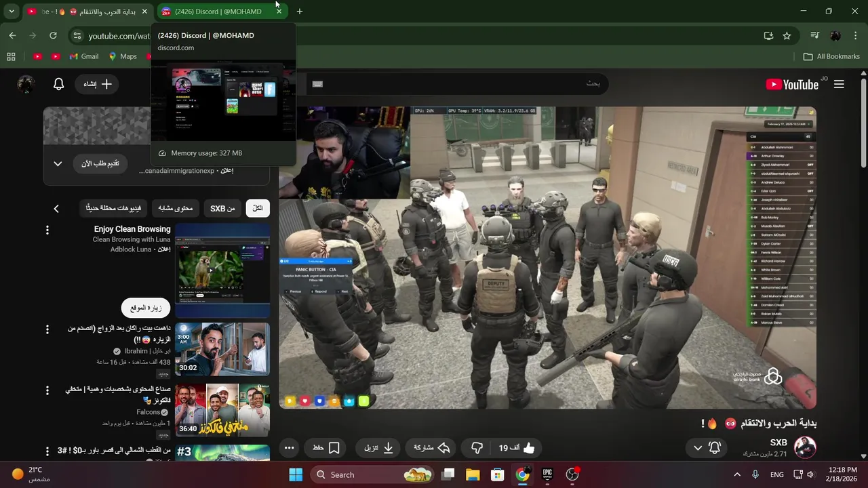Open File Explorer from the taskbar
This screenshot has height=488, width=868.
tap(473, 474)
